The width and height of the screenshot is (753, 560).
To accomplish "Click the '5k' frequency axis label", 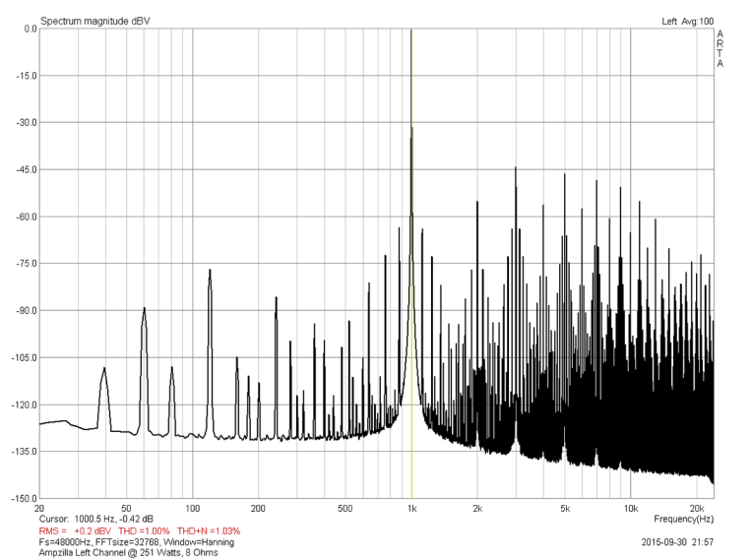I will pyautogui.click(x=565, y=508).
